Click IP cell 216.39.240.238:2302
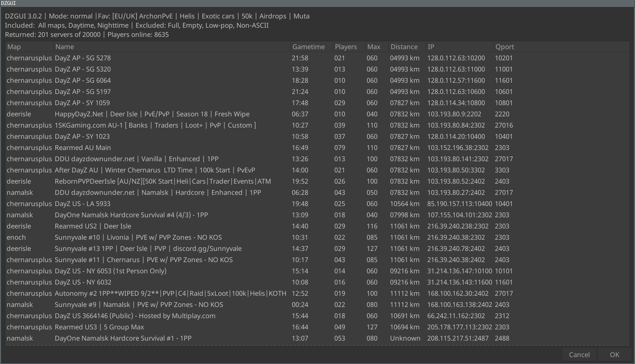 point(458,226)
